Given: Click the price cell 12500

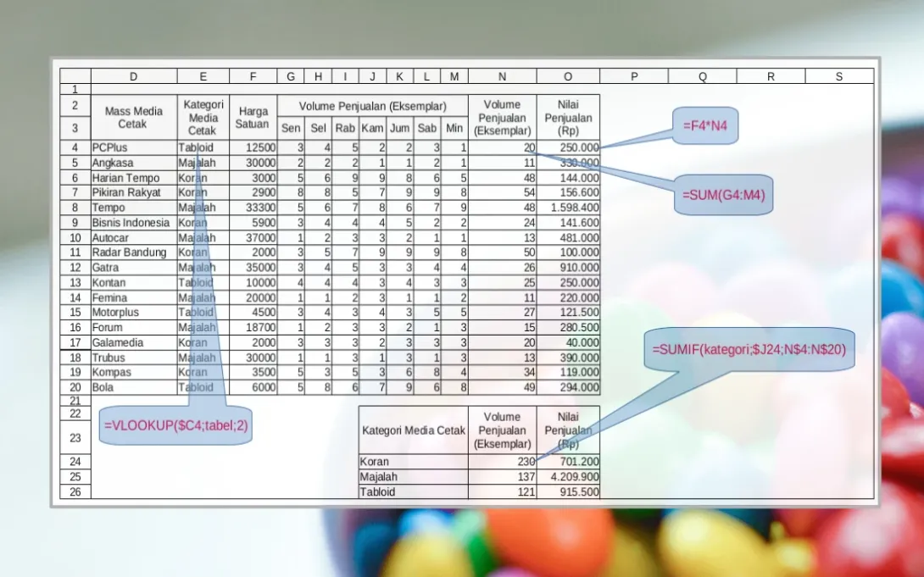Looking at the screenshot, I should [253, 147].
